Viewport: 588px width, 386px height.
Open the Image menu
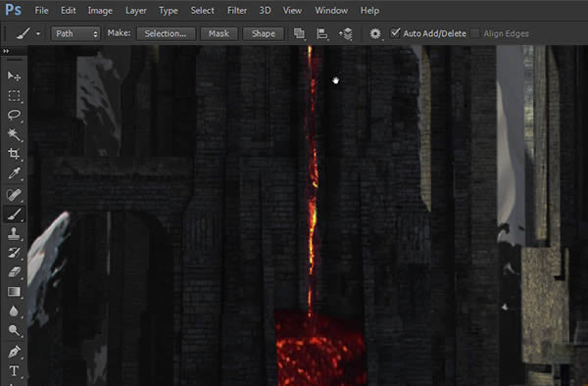(100, 11)
